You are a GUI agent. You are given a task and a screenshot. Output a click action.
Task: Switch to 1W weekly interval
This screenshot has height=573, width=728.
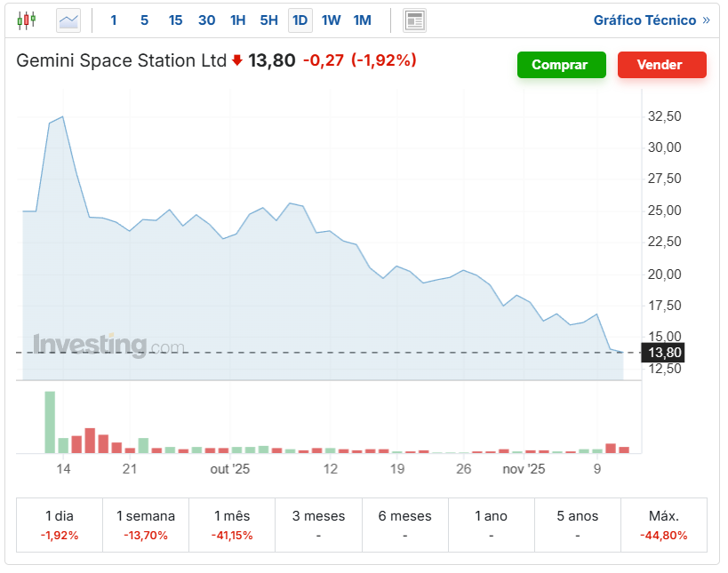pos(331,20)
